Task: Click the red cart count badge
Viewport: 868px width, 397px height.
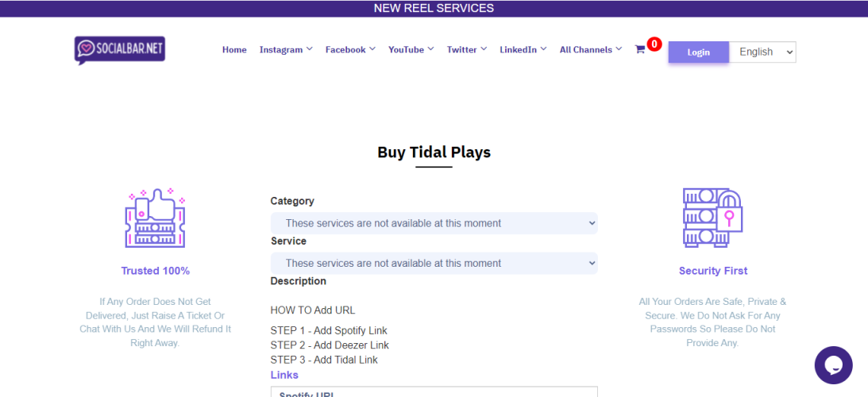Action: point(654,44)
